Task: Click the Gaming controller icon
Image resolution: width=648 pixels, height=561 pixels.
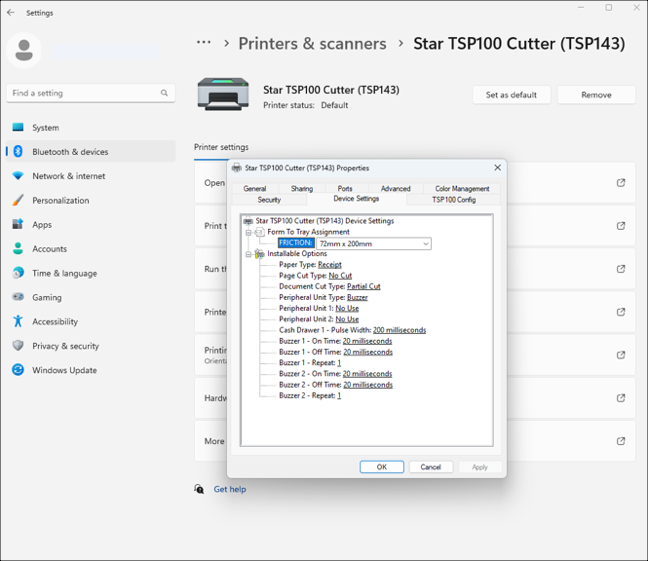Action: tap(18, 297)
